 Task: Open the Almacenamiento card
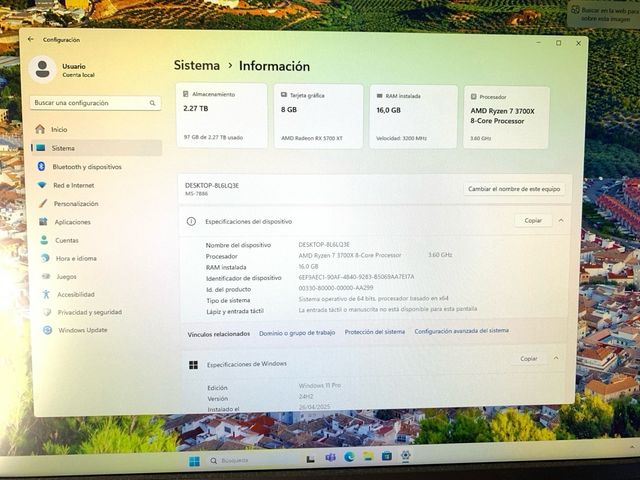[x=222, y=116]
